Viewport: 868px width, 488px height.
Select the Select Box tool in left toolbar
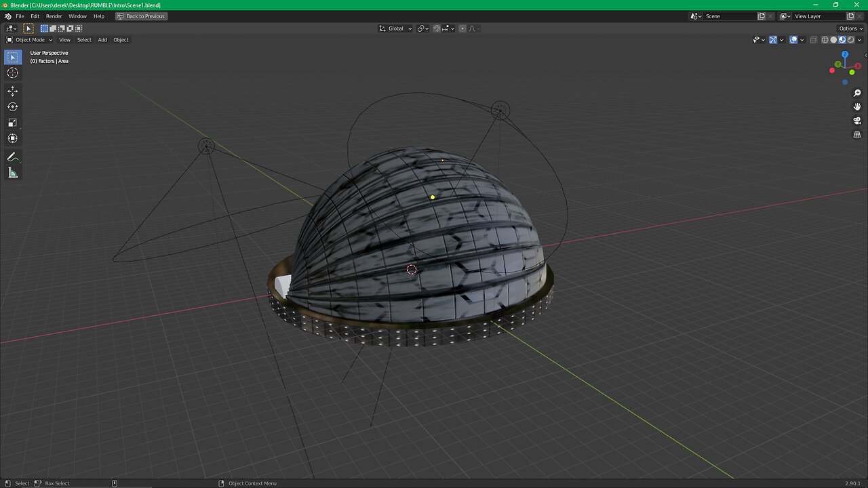pyautogui.click(x=13, y=57)
